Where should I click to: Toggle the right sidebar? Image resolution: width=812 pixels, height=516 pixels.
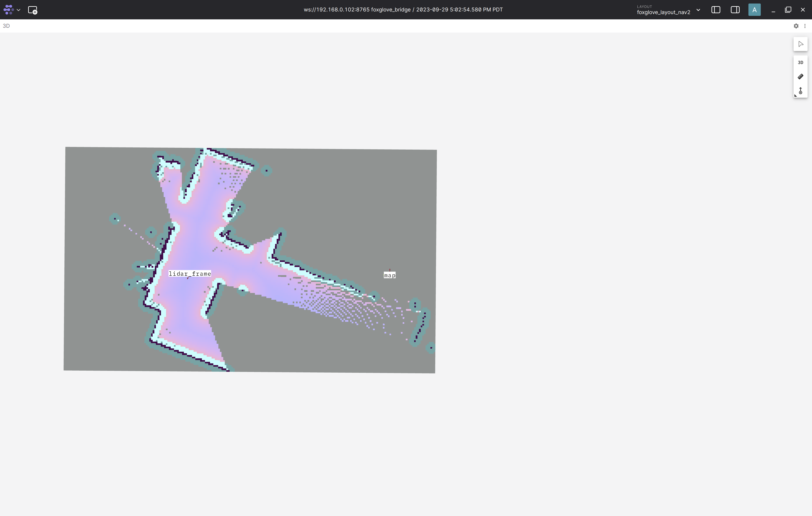pos(735,10)
